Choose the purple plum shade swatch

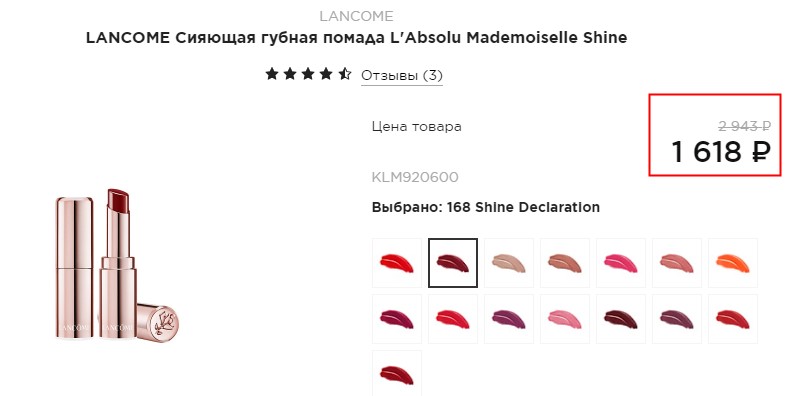coord(508,319)
